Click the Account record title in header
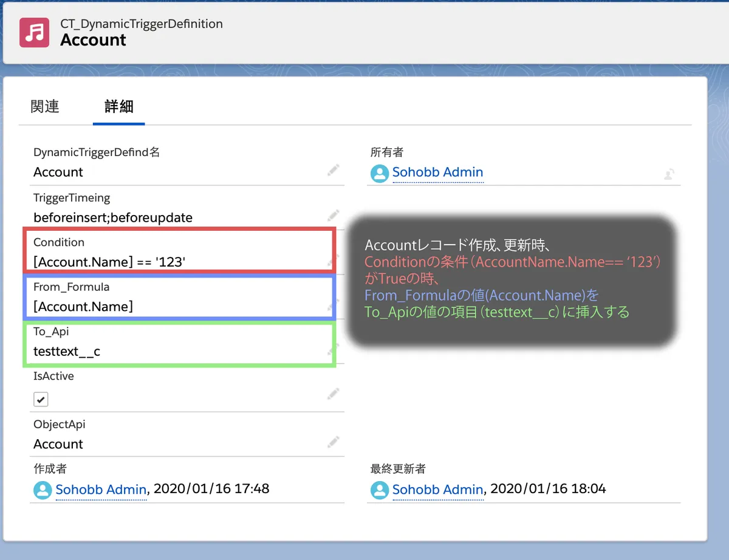Screen dimensions: 729x560 (94, 40)
